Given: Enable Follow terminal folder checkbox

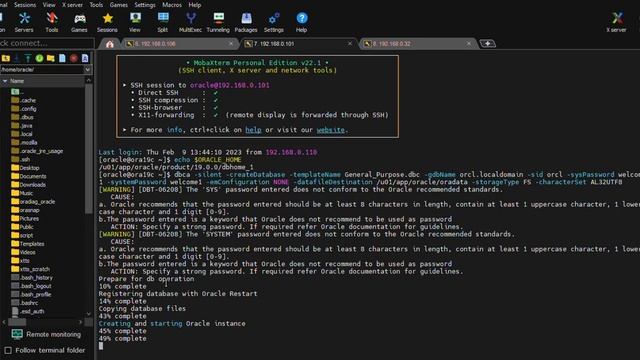Looking at the screenshot, I should point(8,350).
